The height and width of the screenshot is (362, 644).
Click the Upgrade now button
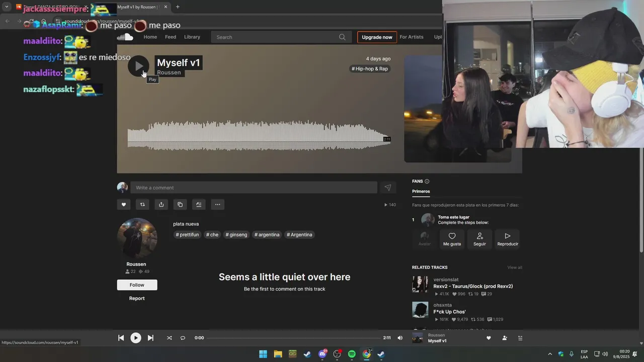pos(377,37)
